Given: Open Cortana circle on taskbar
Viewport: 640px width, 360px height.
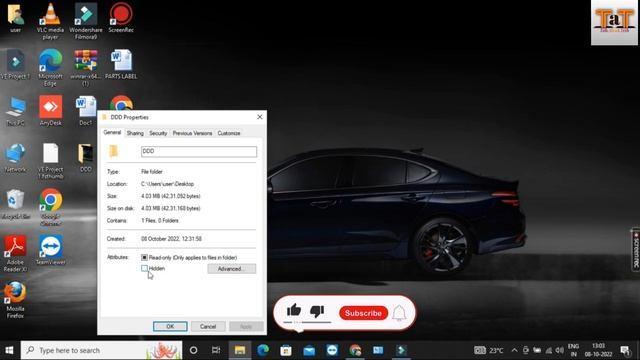Looking at the screenshot, I should (193, 350).
